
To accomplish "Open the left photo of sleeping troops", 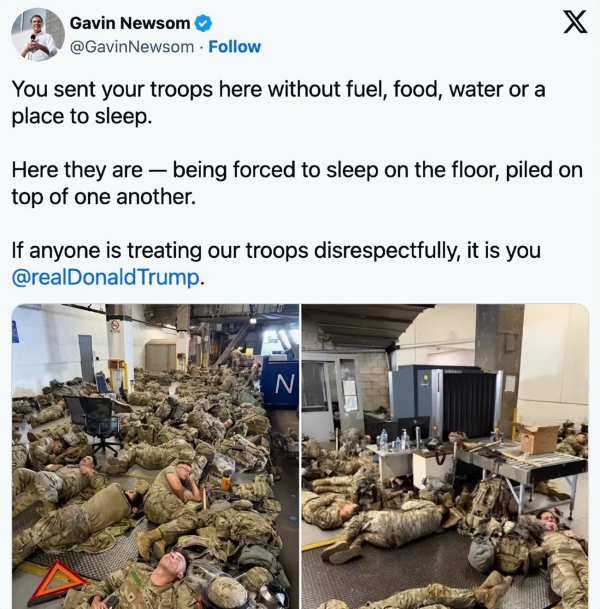I will pyautogui.click(x=155, y=456).
